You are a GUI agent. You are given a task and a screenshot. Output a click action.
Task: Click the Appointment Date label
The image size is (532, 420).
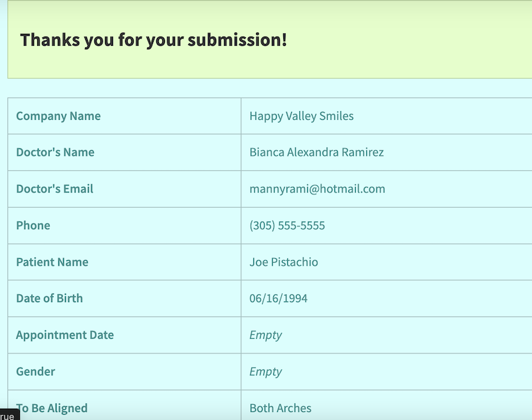65,335
